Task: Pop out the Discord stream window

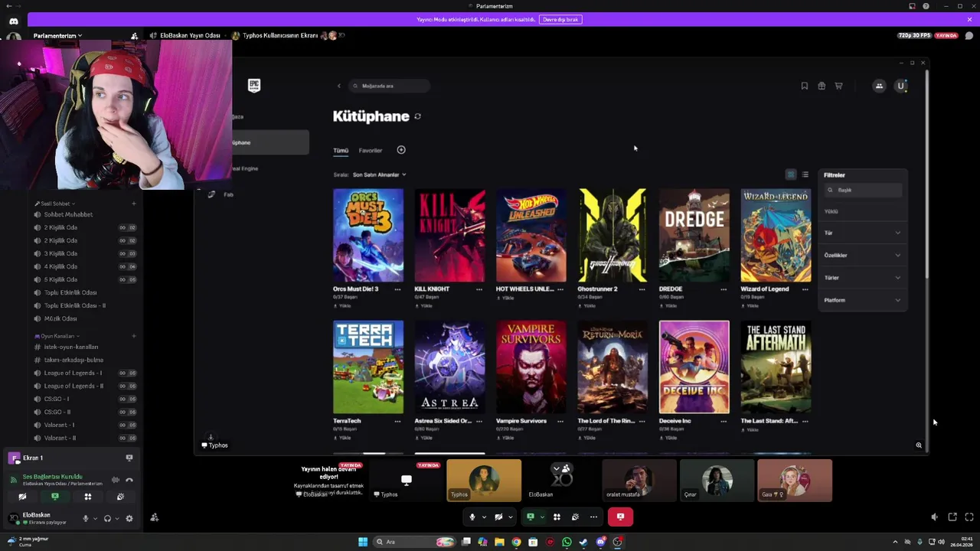Action: point(952,517)
